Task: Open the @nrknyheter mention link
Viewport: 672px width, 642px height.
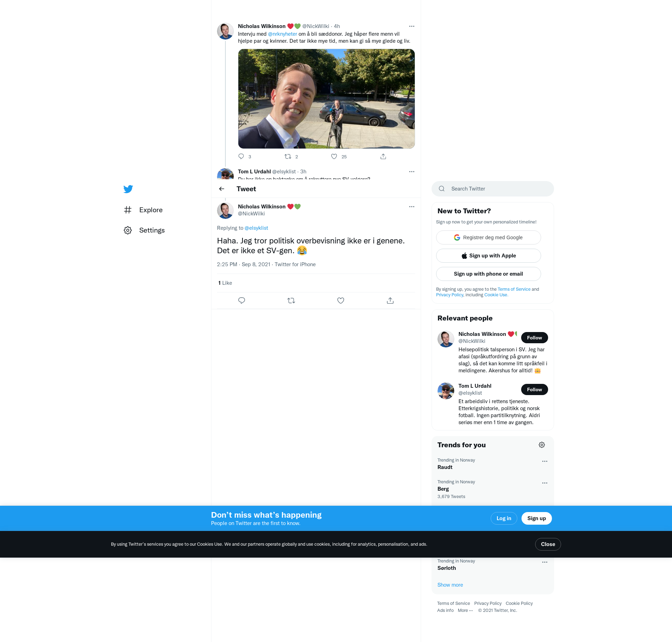Action: click(282, 34)
